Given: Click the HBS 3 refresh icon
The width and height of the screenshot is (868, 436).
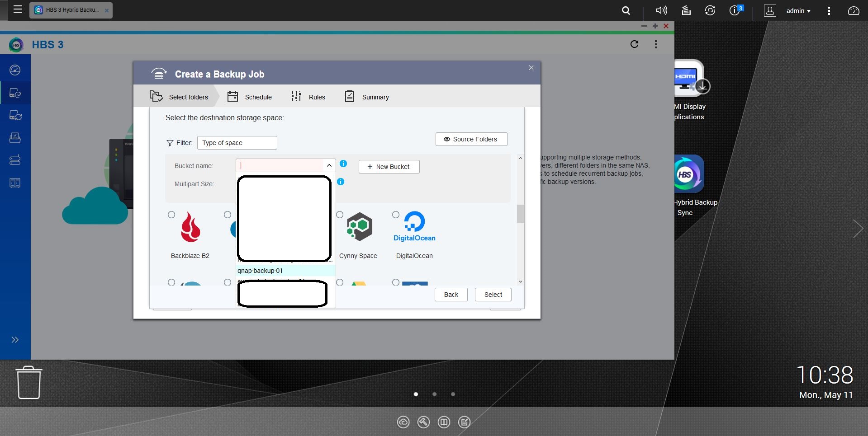Looking at the screenshot, I should [x=634, y=44].
